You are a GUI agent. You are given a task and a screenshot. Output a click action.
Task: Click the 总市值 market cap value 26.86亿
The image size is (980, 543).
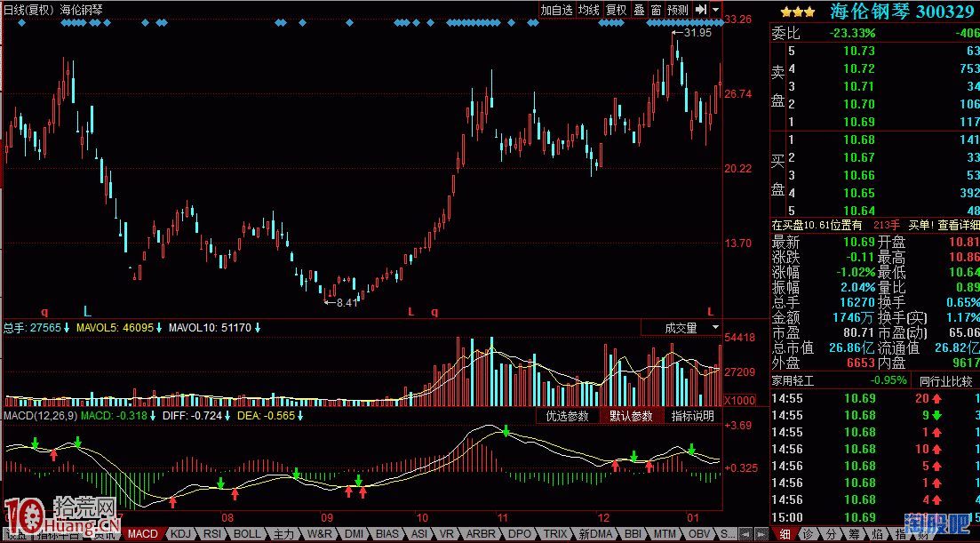point(852,348)
